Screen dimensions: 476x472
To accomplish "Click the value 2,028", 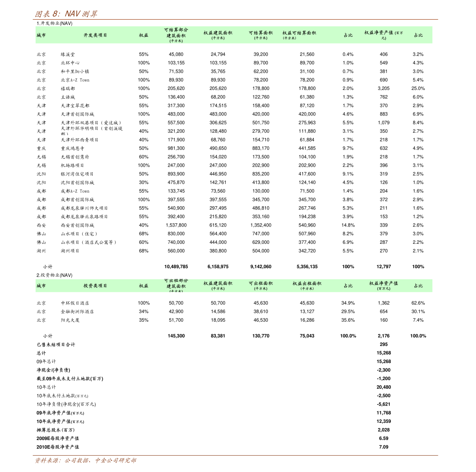I will [x=383, y=430].
